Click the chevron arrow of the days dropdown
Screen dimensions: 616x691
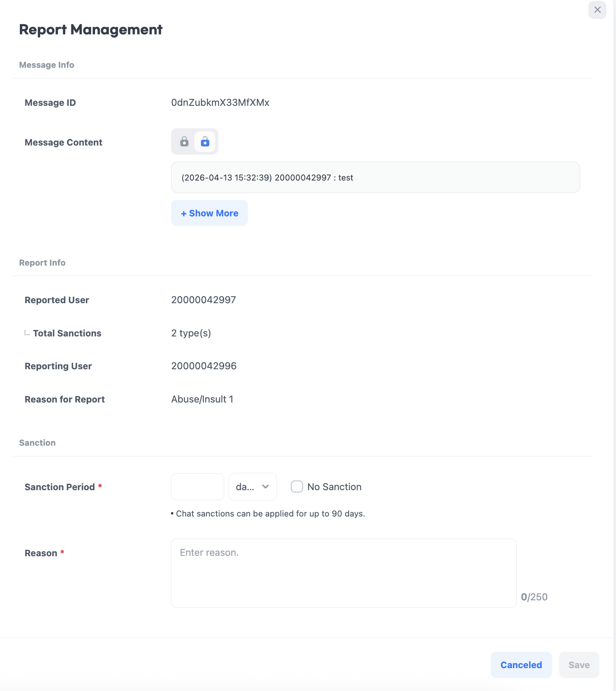pos(266,487)
